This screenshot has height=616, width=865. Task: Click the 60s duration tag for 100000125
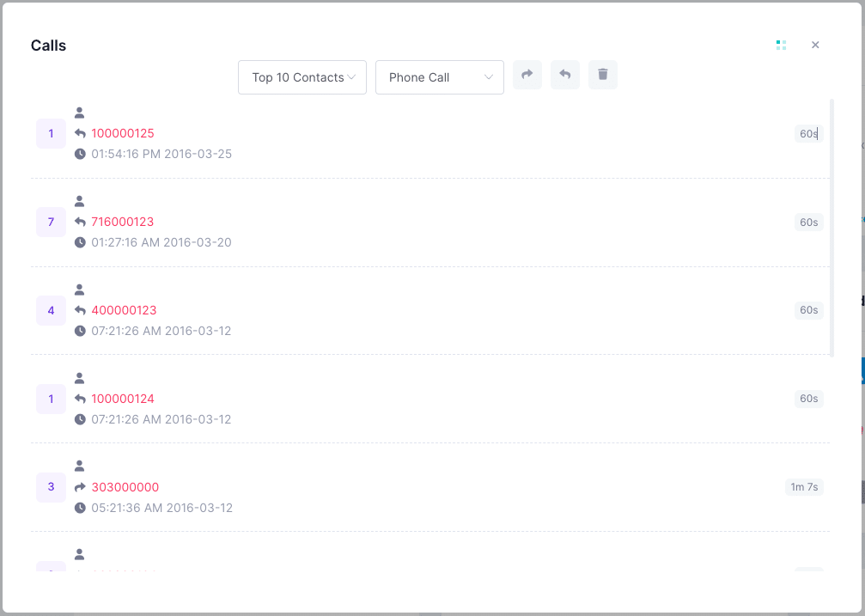(x=808, y=133)
